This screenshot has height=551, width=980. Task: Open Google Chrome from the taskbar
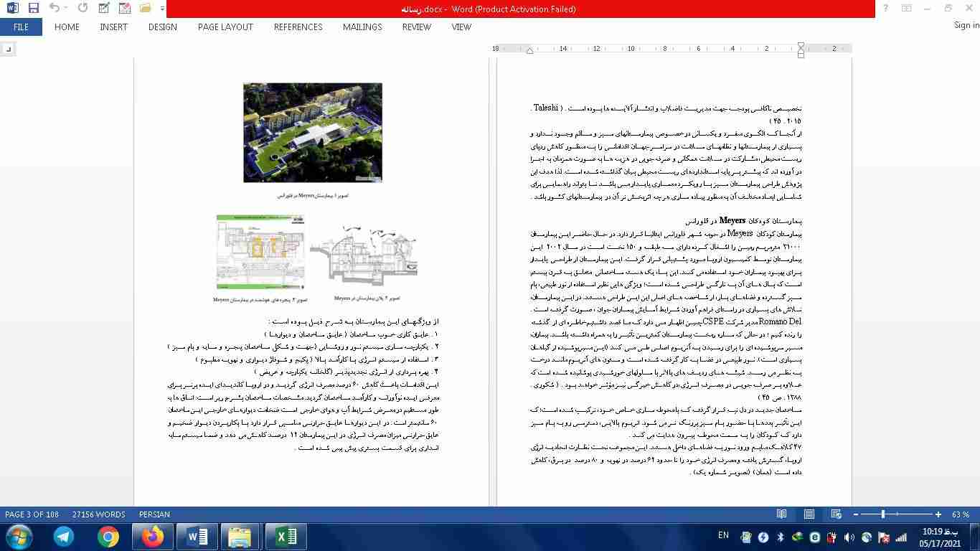pyautogui.click(x=108, y=537)
